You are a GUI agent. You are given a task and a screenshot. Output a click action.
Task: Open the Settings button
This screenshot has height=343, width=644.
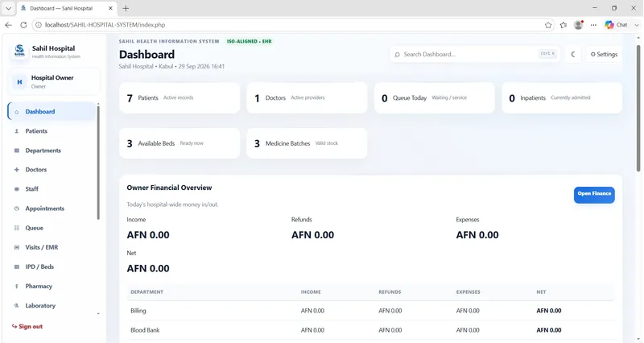(604, 54)
